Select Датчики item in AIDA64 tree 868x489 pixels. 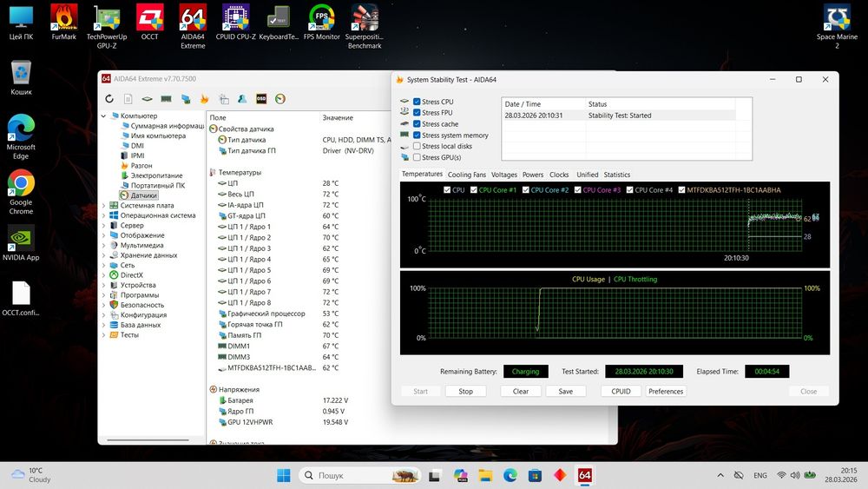coord(139,195)
